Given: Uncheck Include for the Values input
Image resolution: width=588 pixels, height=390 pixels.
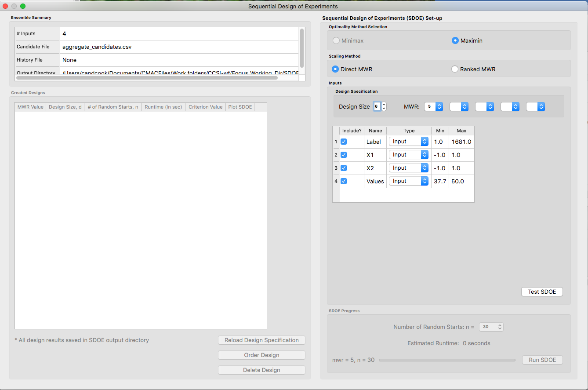Looking at the screenshot, I should coord(345,181).
